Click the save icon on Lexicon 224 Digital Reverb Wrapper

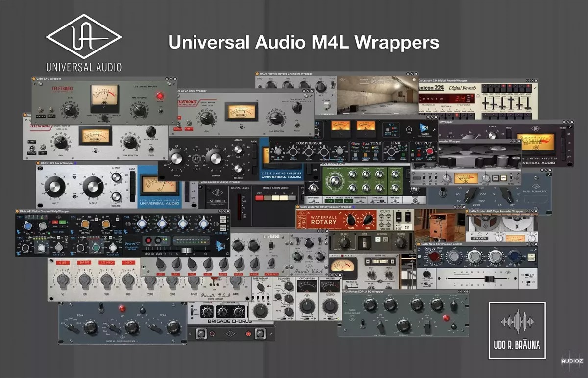536,80
